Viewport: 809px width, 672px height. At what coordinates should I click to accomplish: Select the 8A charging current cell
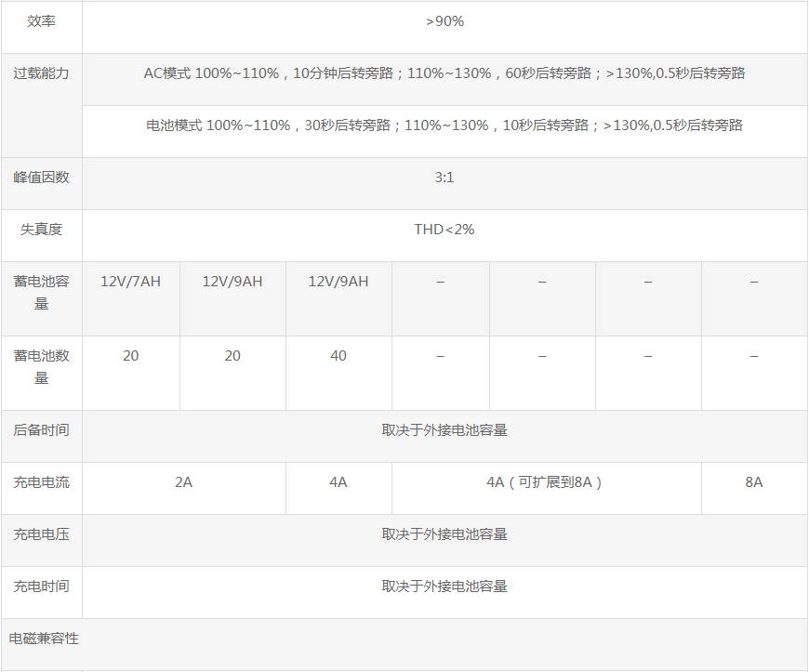[x=753, y=482]
